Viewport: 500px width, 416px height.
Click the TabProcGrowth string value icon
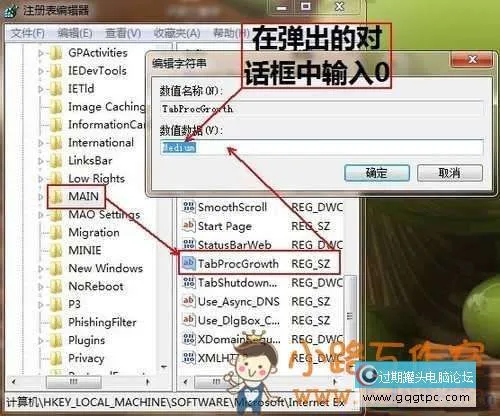tap(189, 263)
